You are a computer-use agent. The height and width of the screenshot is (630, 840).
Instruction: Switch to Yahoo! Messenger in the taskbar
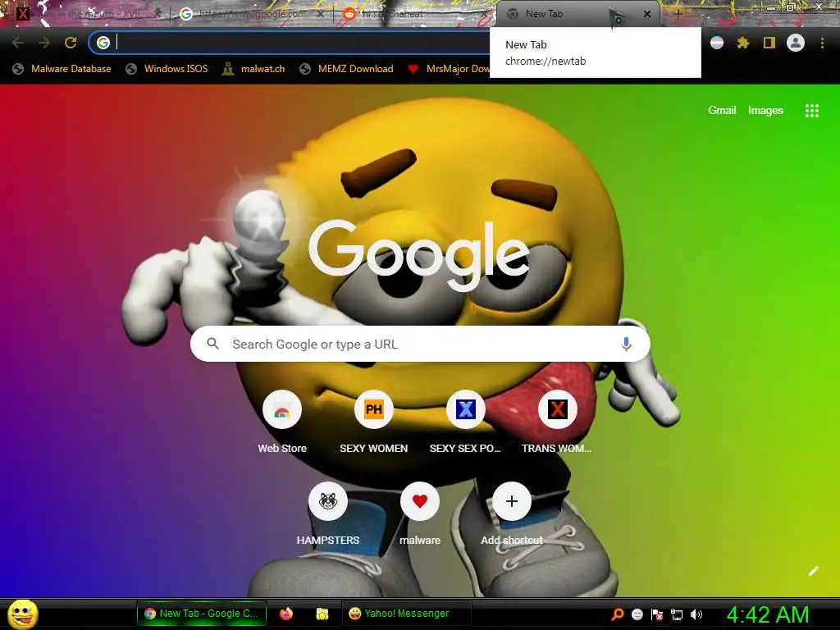(406, 614)
